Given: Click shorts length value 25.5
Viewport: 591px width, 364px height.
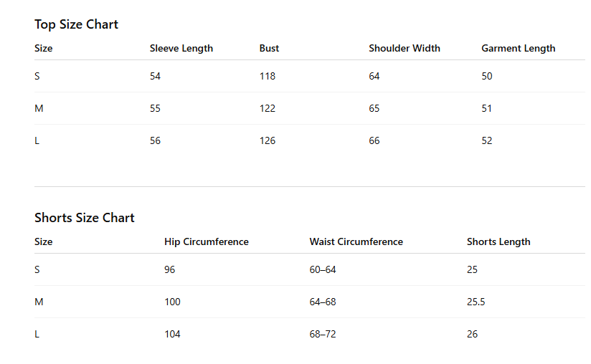Looking at the screenshot, I should pos(476,302).
